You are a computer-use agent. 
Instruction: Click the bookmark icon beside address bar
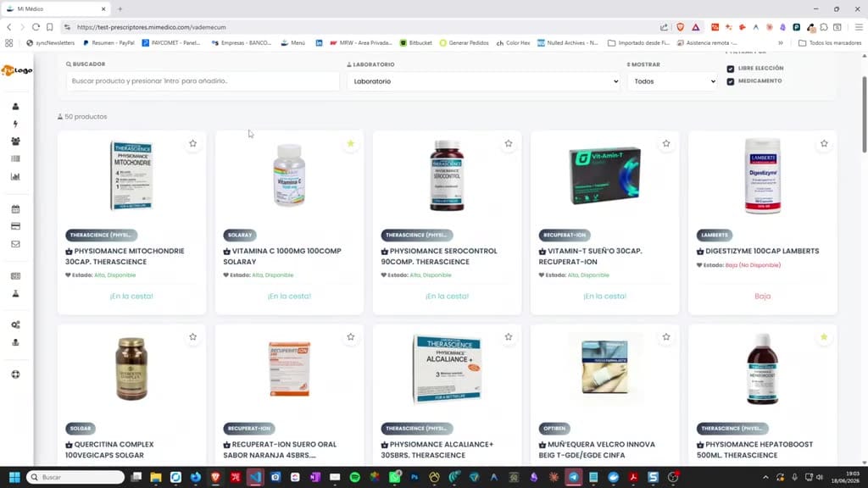(x=50, y=27)
